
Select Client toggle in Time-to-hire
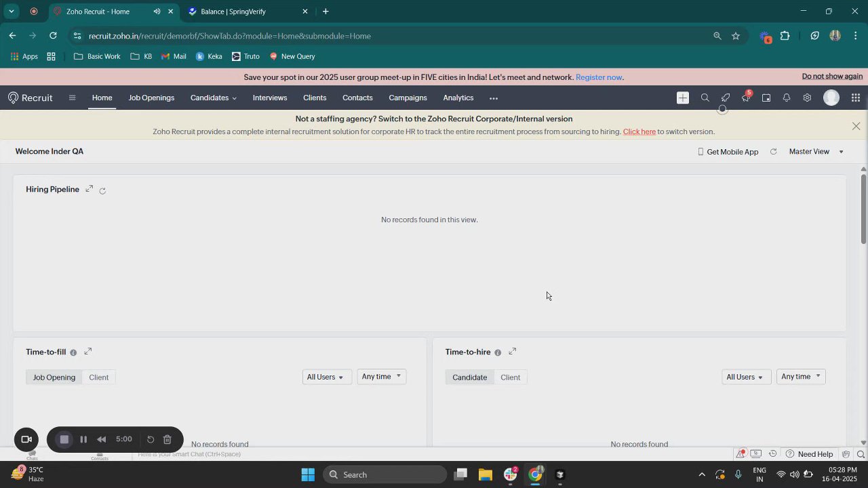[511, 378]
